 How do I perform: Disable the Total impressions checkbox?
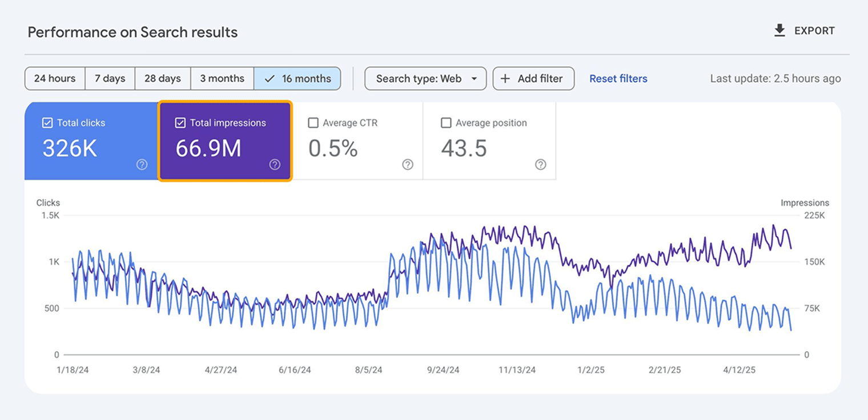click(x=180, y=122)
